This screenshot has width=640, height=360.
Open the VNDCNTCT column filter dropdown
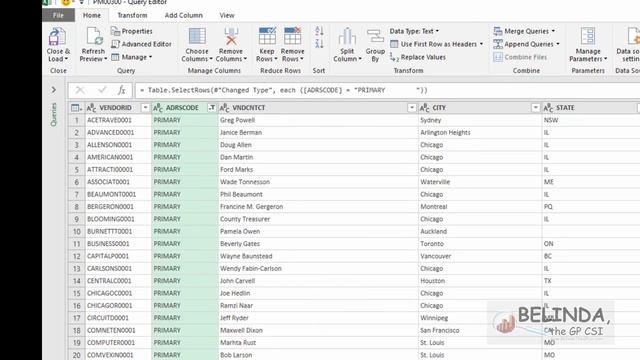tap(412, 108)
